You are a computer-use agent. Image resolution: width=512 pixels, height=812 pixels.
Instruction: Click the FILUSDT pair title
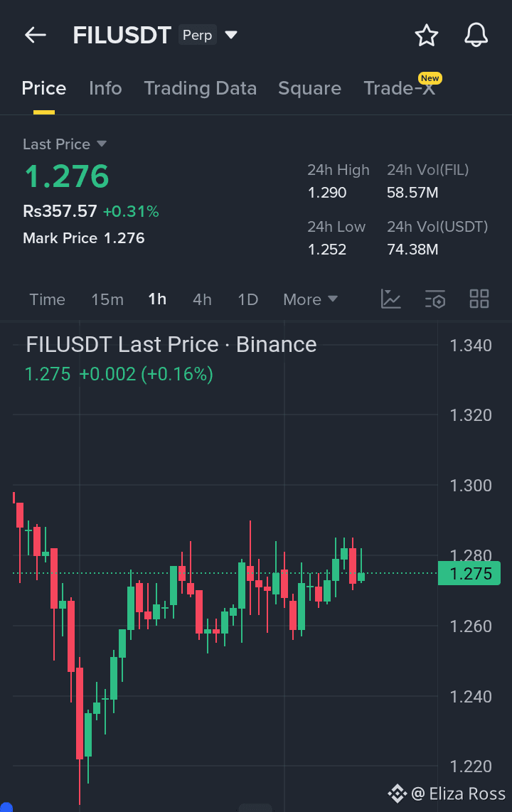pos(122,36)
